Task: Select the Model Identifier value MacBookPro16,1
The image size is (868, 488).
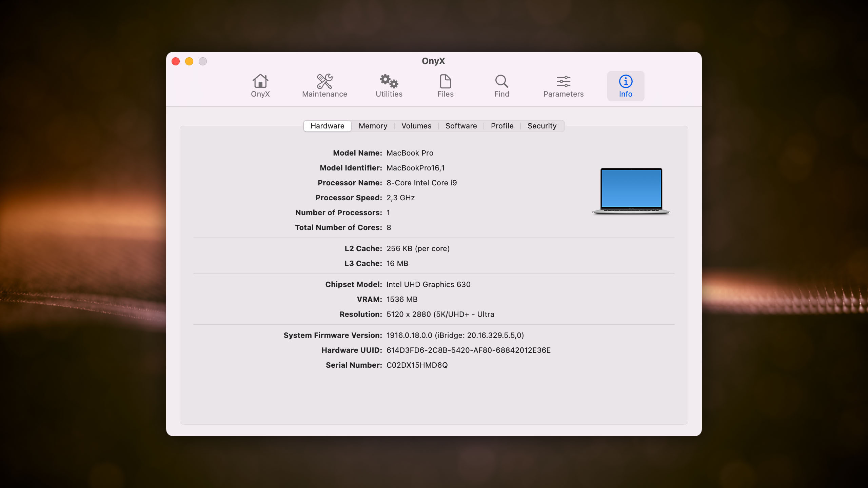Action: [x=416, y=168]
